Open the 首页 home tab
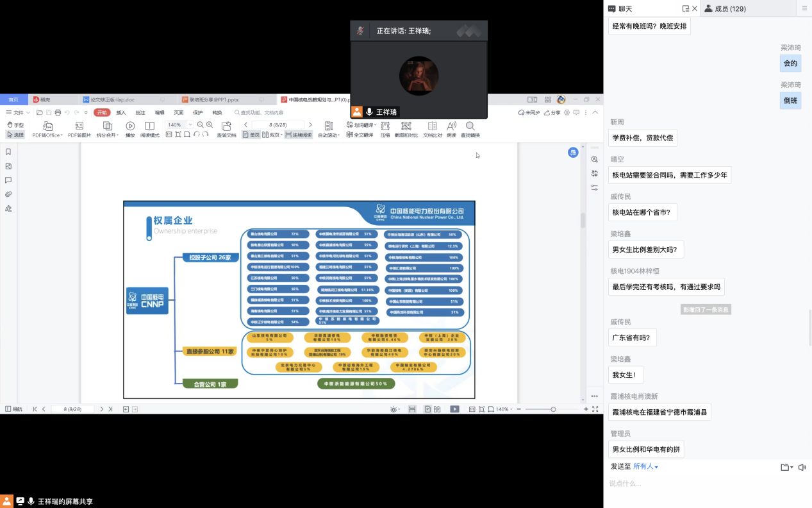 point(13,99)
